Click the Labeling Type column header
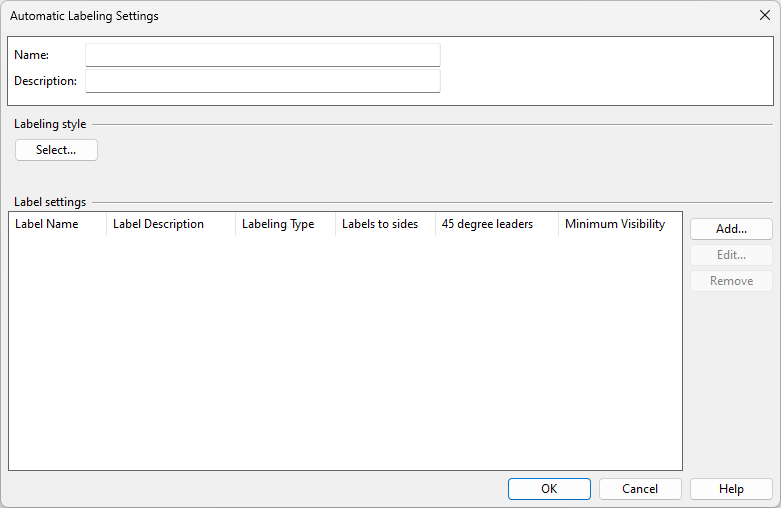This screenshot has width=781, height=508. click(x=285, y=224)
